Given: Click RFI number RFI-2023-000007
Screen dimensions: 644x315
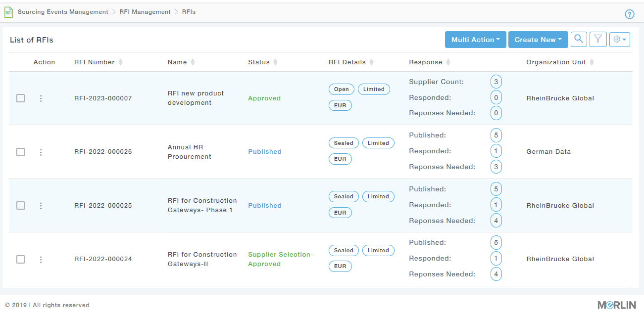Looking at the screenshot, I should pos(103,98).
